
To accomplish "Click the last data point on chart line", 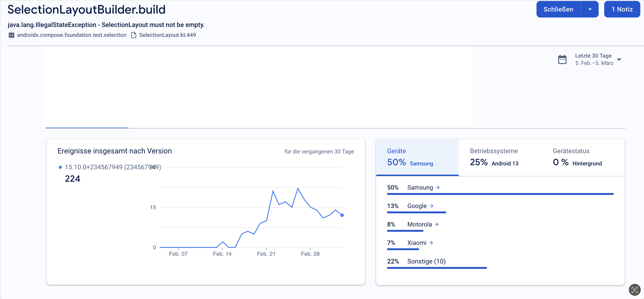I will (x=342, y=215).
